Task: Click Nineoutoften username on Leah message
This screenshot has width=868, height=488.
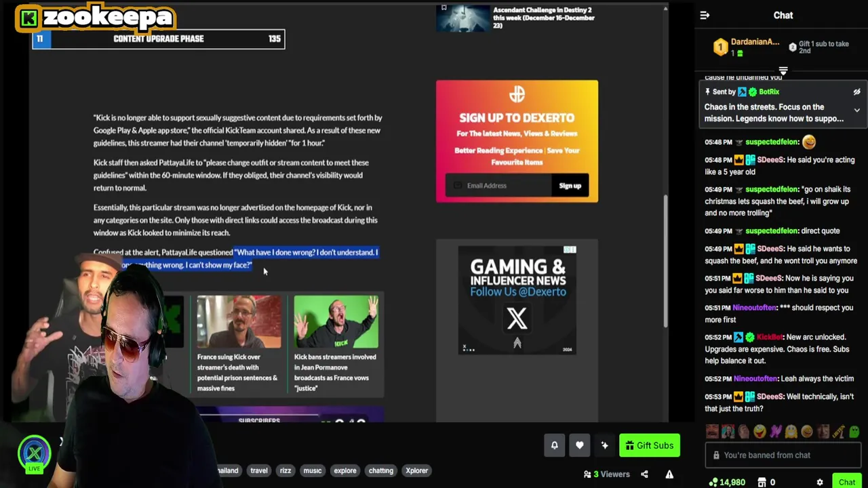Action: [x=754, y=379]
